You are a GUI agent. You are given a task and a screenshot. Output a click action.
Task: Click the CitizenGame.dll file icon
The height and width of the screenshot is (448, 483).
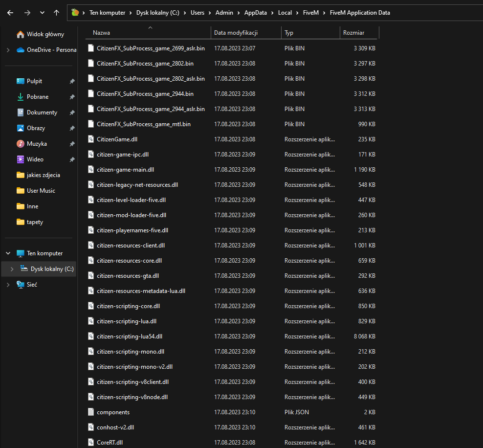(90, 139)
